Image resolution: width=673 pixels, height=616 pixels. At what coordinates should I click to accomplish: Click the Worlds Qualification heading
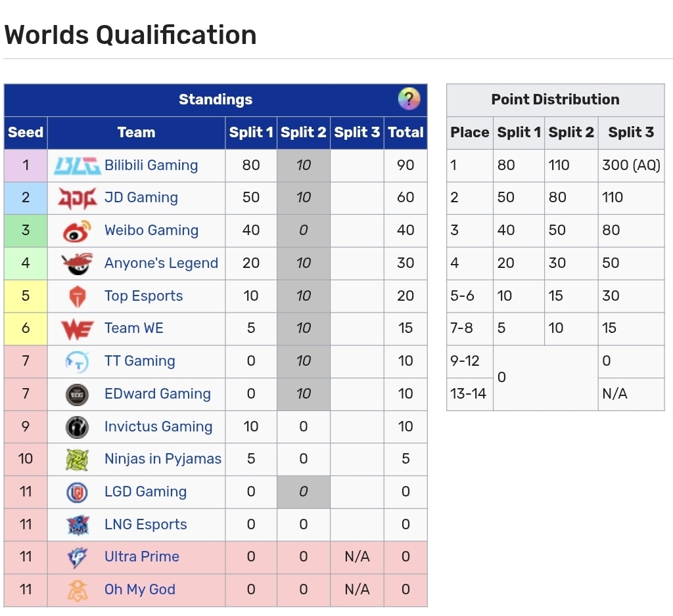point(131,35)
